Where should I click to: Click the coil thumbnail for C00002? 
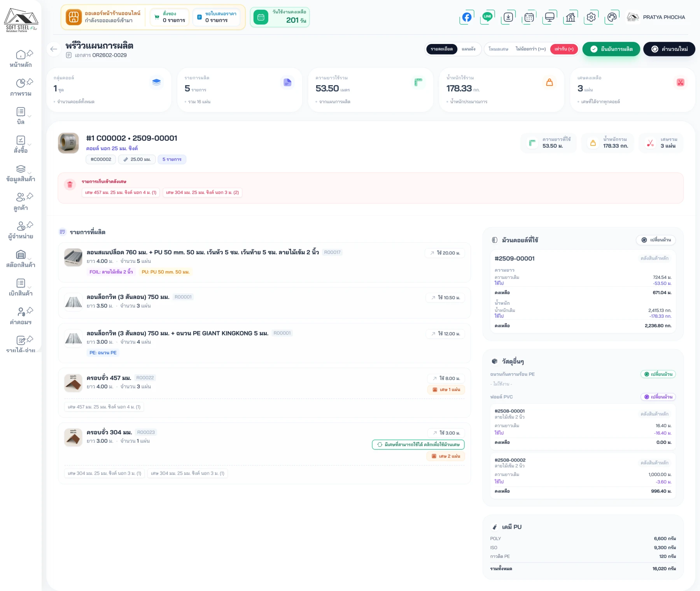[68, 143]
